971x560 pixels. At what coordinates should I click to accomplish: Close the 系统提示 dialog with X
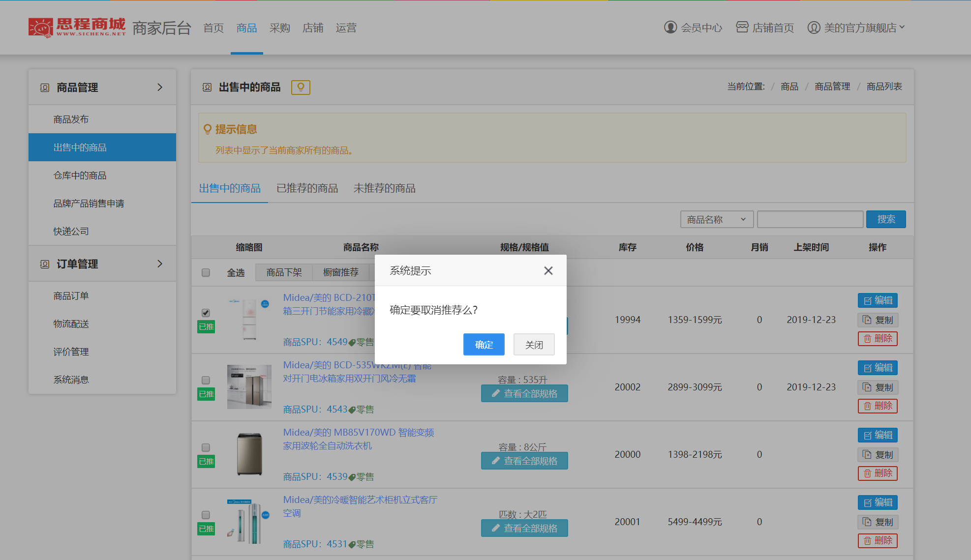click(548, 270)
